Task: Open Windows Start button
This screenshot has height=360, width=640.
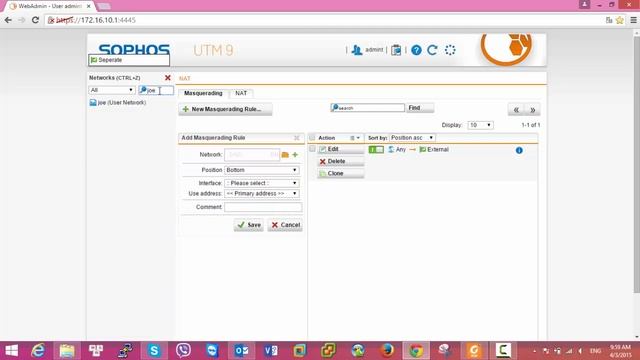Action: pyautogui.click(x=11, y=350)
